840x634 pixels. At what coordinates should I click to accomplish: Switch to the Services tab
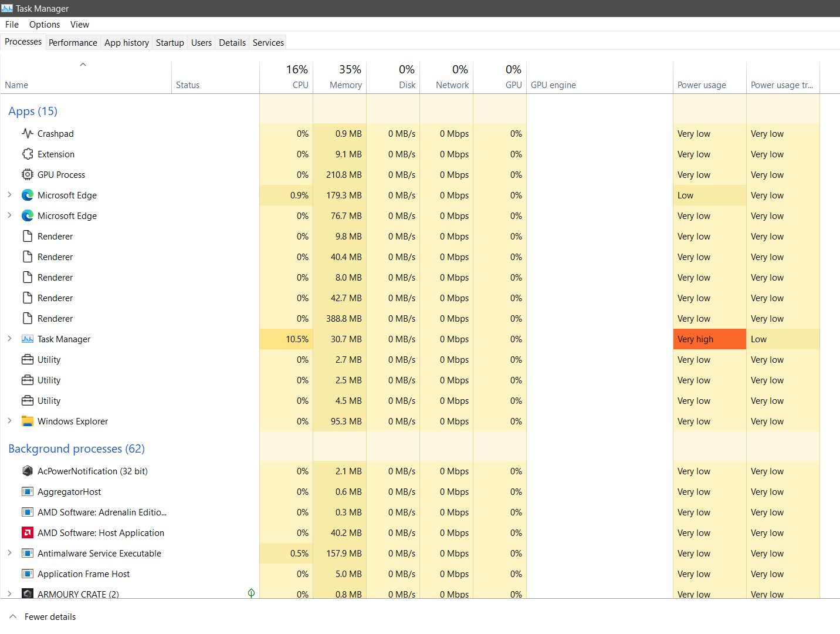(x=268, y=42)
